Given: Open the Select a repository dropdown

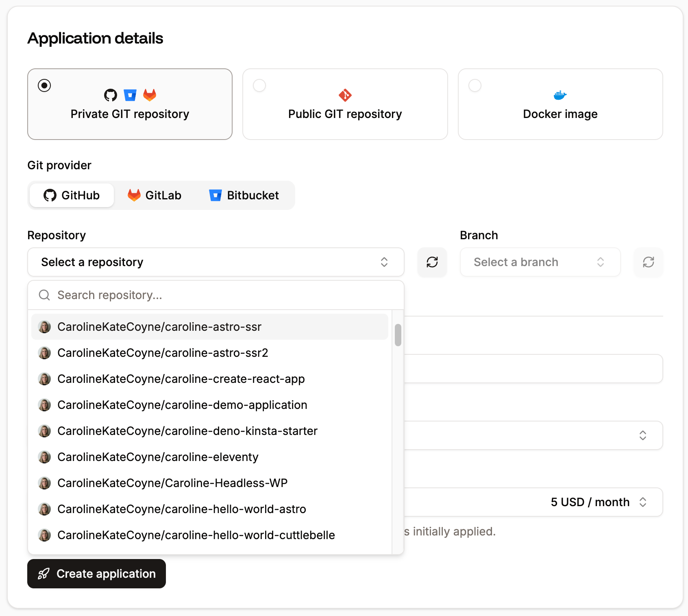Looking at the screenshot, I should pyautogui.click(x=215, y=262).
